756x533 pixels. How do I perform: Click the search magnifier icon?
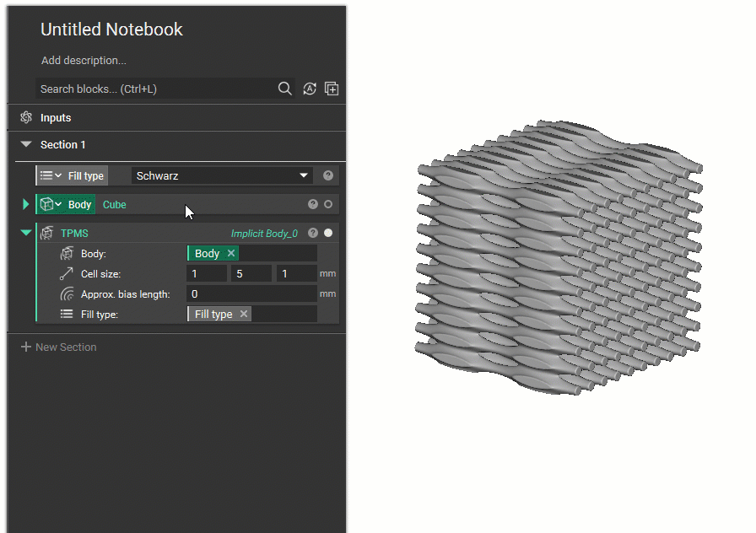284,89
